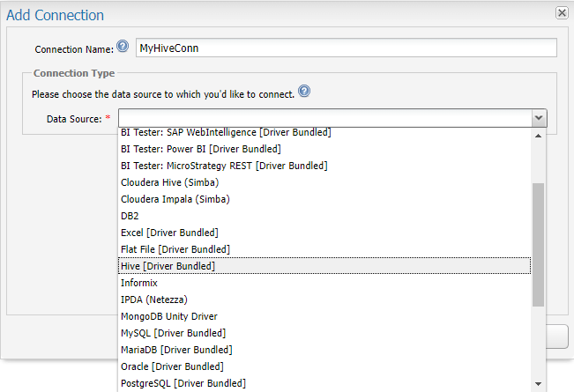Select BI Tester: MicroStrategy REST option

[x=324, y=166]
